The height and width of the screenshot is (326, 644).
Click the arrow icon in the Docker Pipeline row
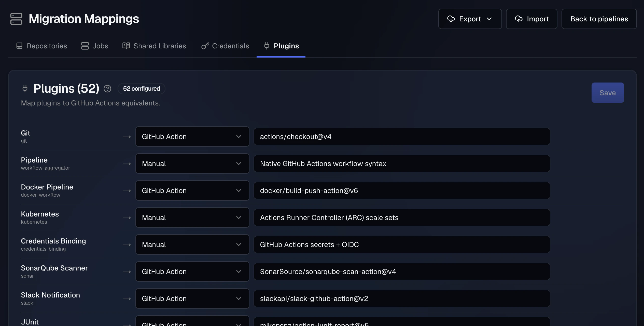point(127,191)
